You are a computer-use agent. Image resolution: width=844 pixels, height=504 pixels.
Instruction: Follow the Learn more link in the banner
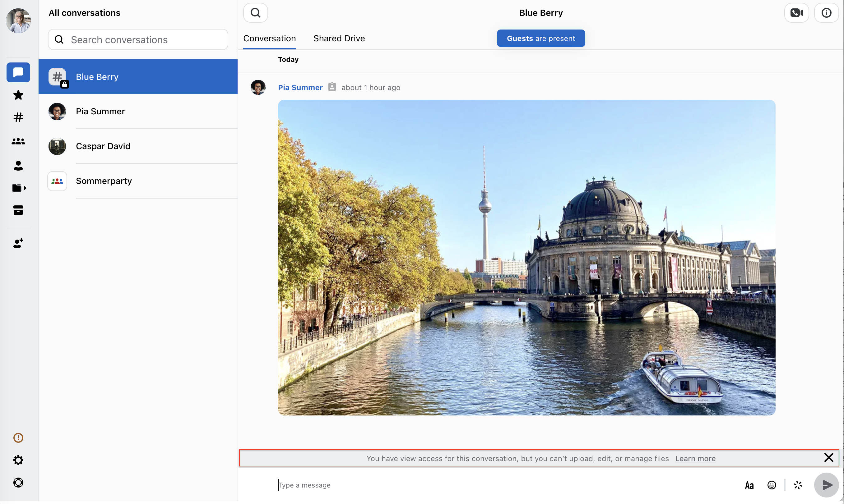coord(695,459)
